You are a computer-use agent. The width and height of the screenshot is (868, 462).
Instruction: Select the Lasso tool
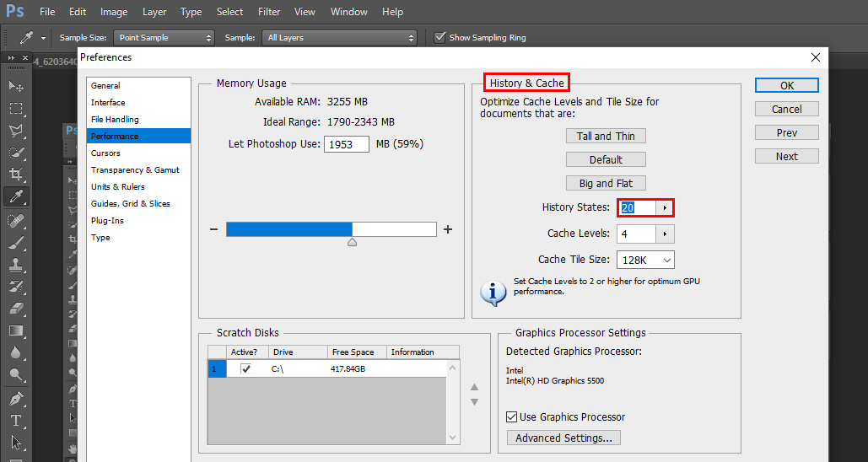(x=16, y=131)
